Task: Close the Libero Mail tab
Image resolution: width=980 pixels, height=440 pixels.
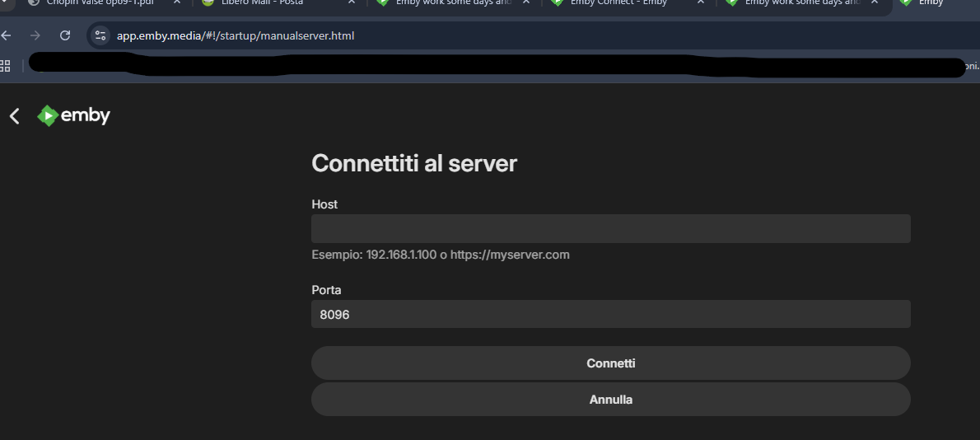Action: pyautogui.click(x=351, y=2)
